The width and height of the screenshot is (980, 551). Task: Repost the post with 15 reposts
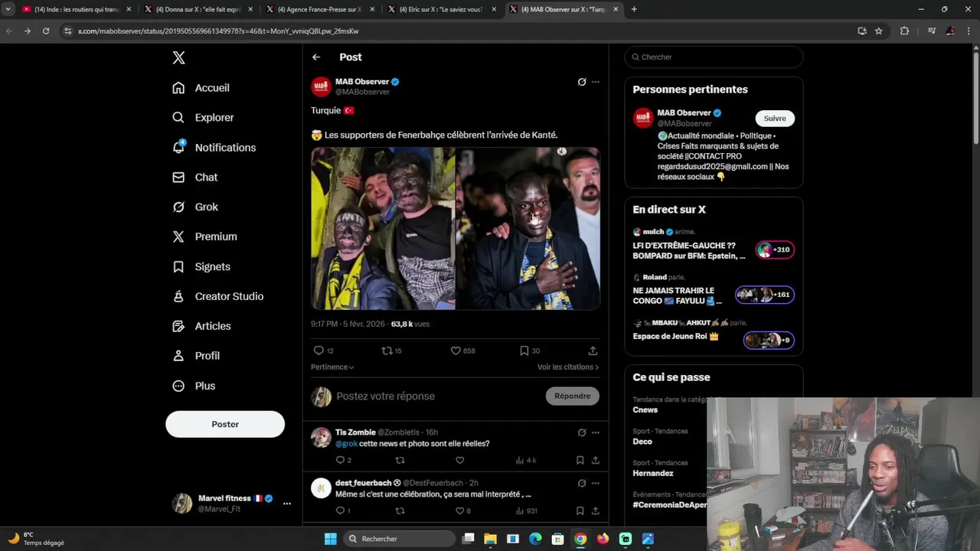click(x=387, y=350)
